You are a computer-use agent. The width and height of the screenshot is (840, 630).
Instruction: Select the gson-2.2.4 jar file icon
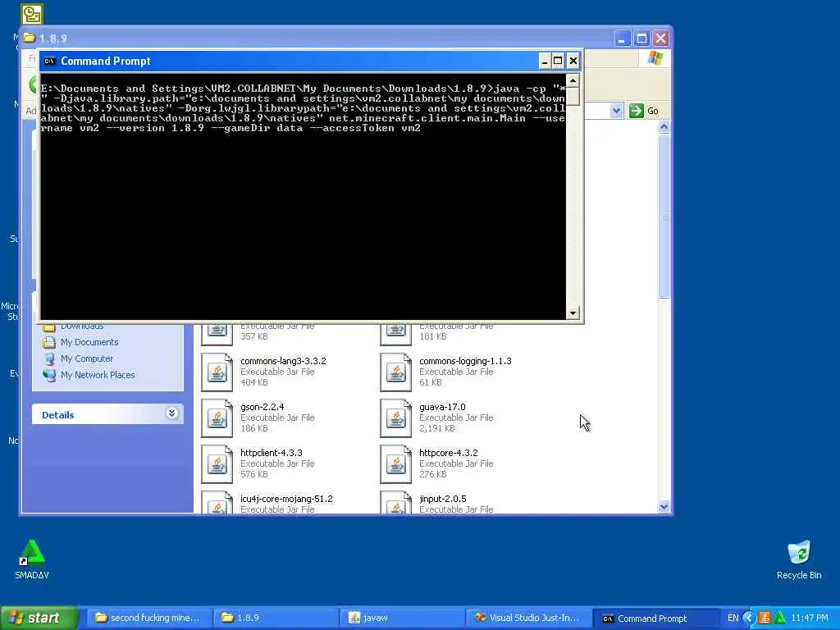click(217, 418)
